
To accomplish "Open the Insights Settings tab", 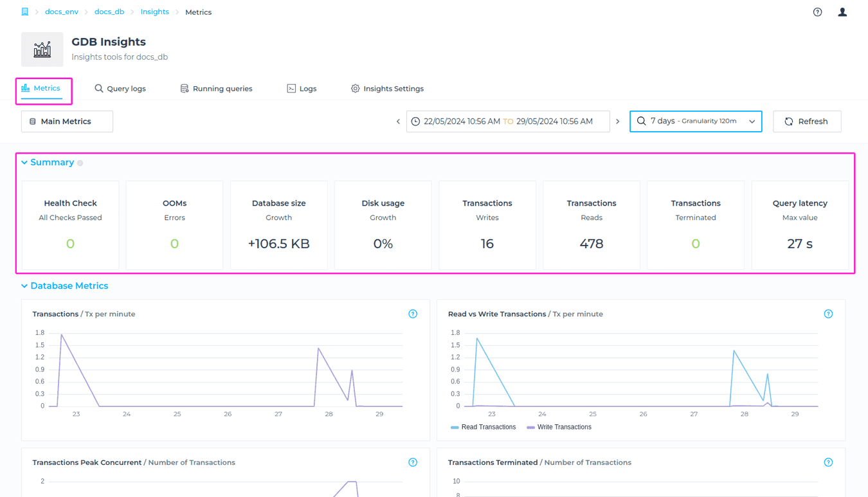I will 387,88.
